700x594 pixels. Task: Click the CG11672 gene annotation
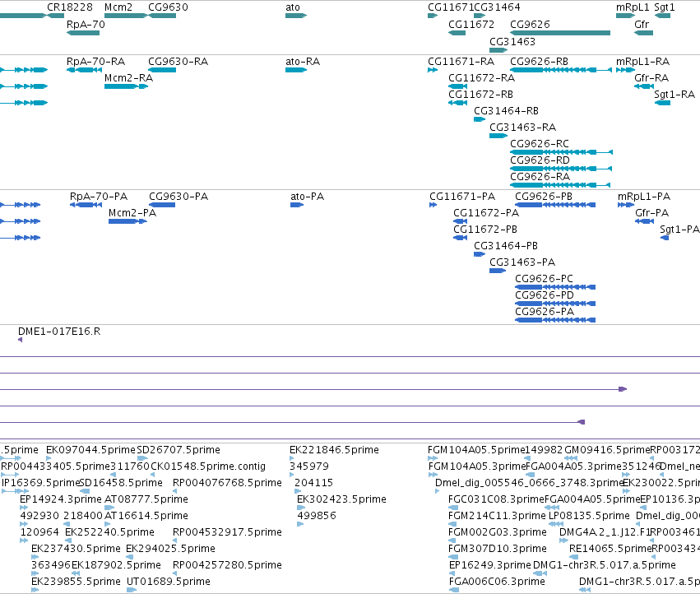tap(457, 33)
